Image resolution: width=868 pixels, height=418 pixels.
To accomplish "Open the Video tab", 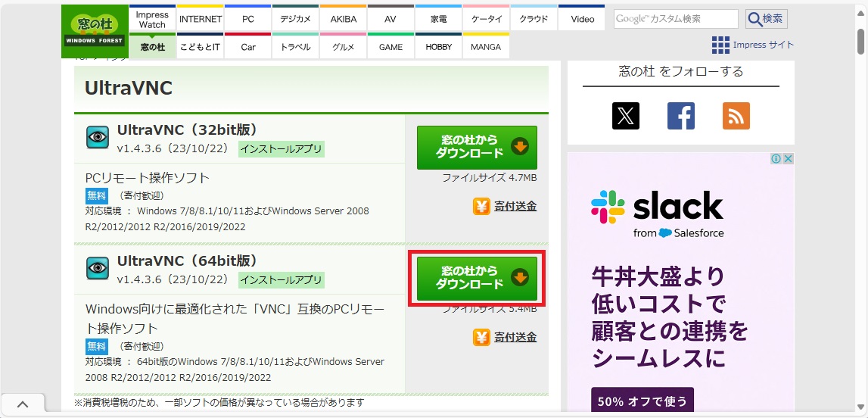I will tap(583, 19).
